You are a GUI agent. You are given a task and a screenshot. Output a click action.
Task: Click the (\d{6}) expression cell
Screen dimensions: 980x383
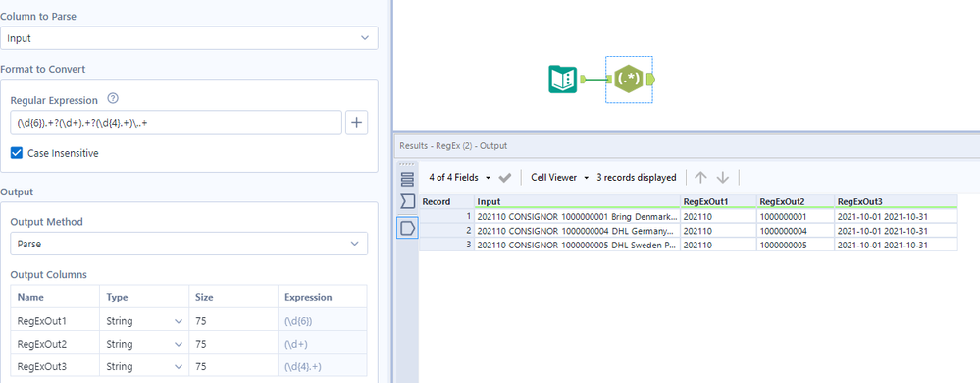tap(322, 321)
